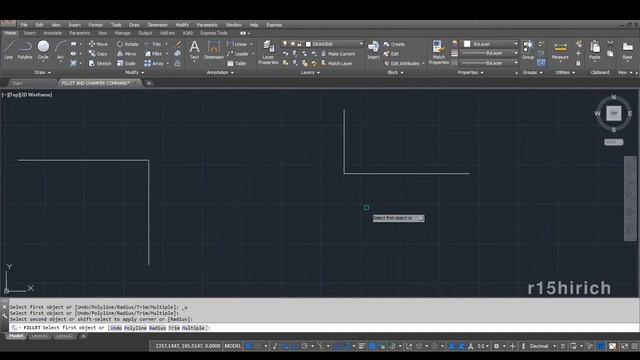
Task: Click the Fillet tool
Action: [x=153, y=54]
